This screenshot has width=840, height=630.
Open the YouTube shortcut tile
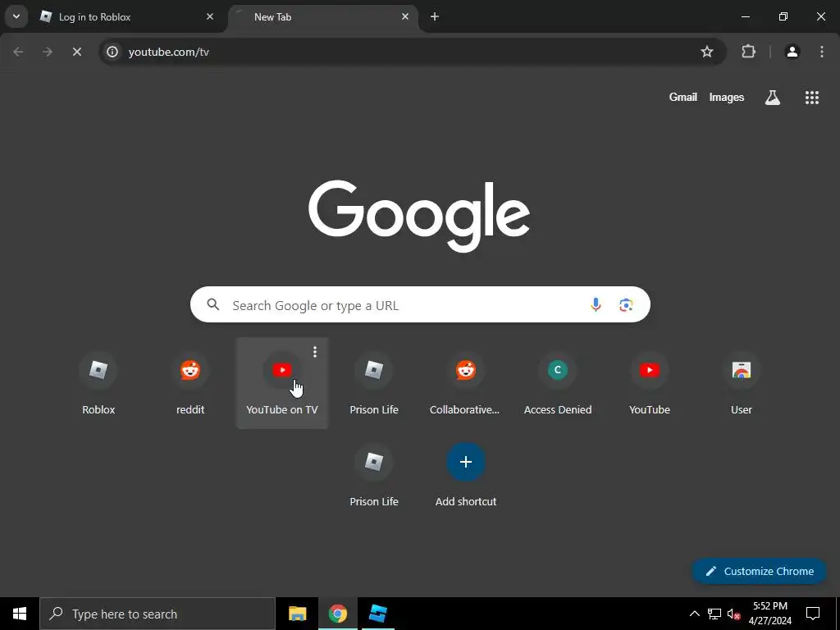650,383
